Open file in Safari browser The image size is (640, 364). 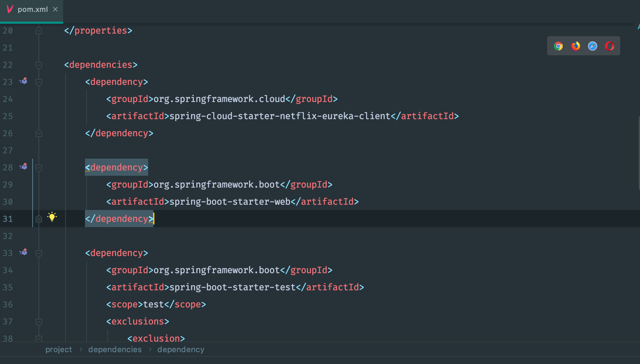click(593, 46)
